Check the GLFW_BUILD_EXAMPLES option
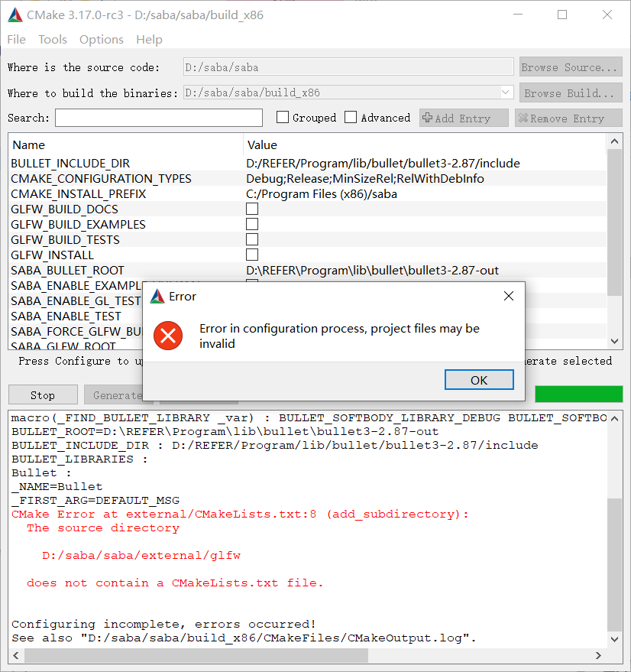This screenshot has width=631, height=672. coord(252,224)
